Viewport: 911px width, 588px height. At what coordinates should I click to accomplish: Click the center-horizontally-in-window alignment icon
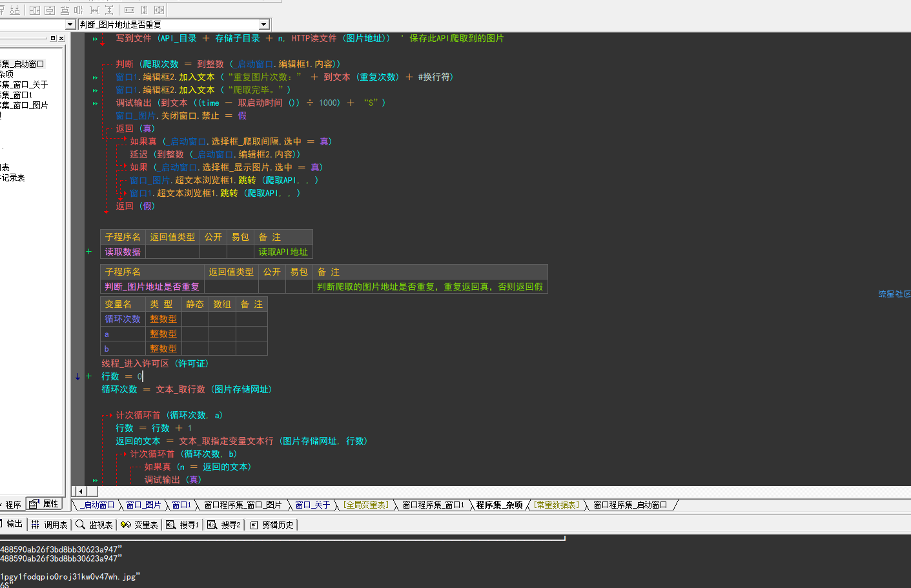35,10
